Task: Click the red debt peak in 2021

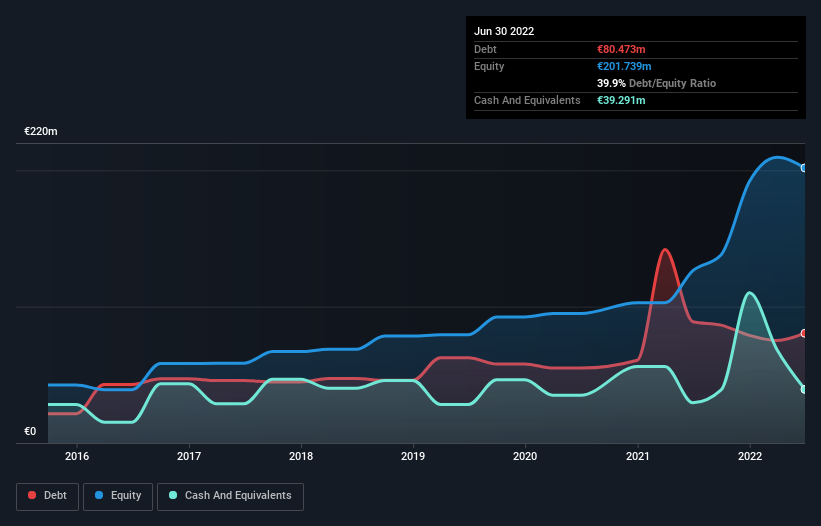Action: [x=665, y=250]
